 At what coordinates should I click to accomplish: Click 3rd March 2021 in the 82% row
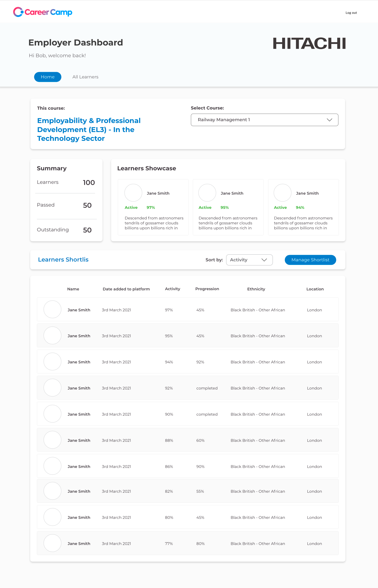116,491
